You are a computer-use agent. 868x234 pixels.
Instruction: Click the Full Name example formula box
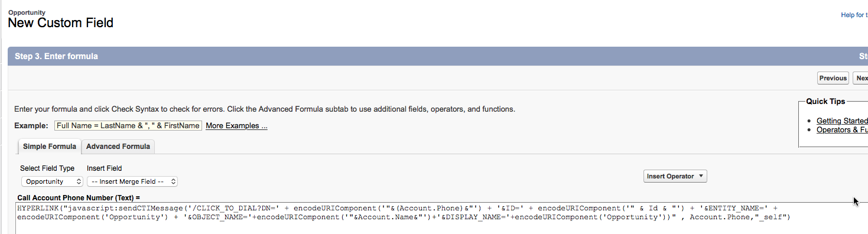coord(128,126)
